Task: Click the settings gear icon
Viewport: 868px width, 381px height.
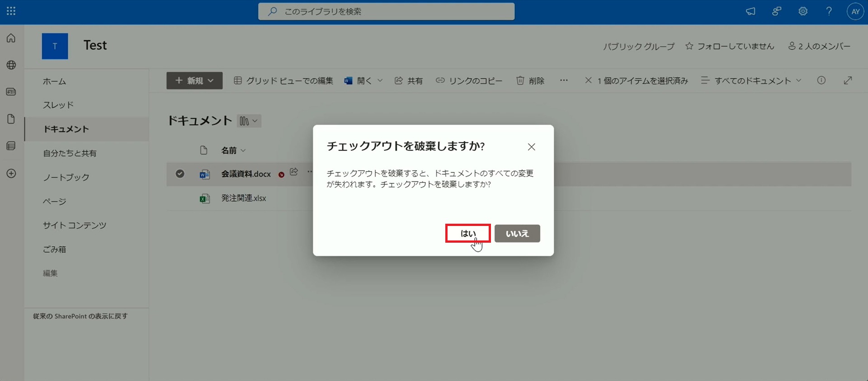Action: click(x=802, y=12)
